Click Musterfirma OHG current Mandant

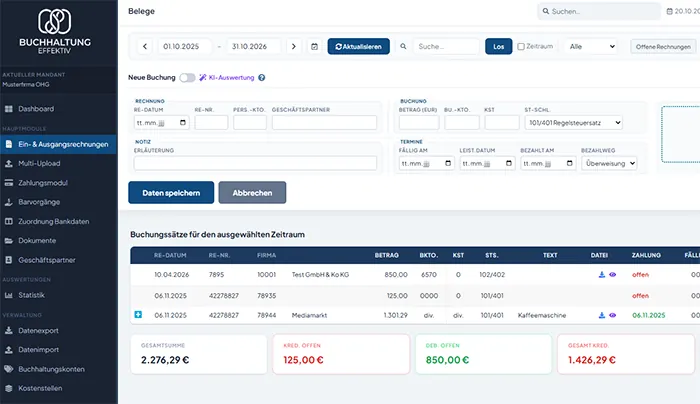click(x=26, y=84)
